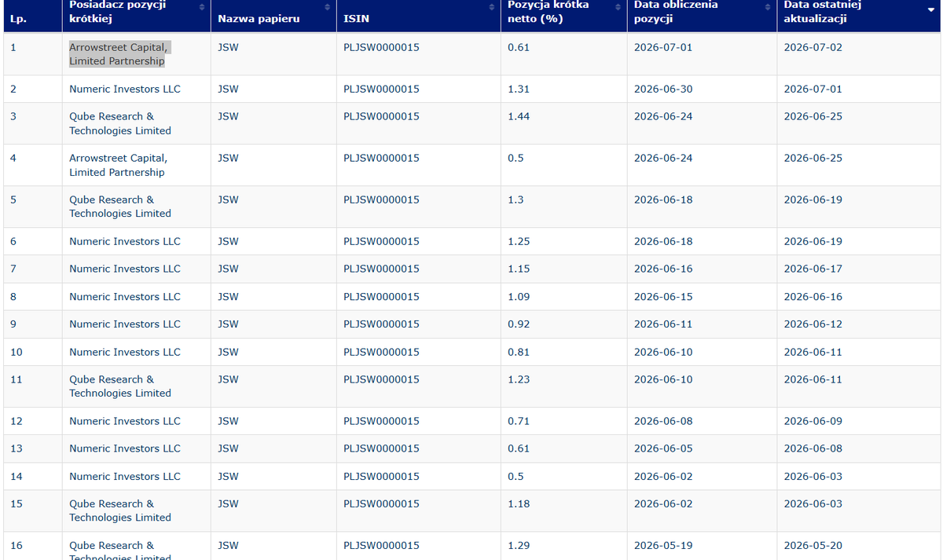Click net short position 1.3
This screenshot has height=560, width=943.
pos(516,199)
